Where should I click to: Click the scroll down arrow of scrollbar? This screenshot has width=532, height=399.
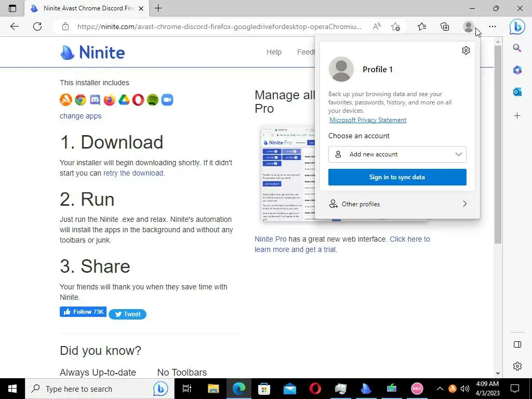click(x=498, y=373)
